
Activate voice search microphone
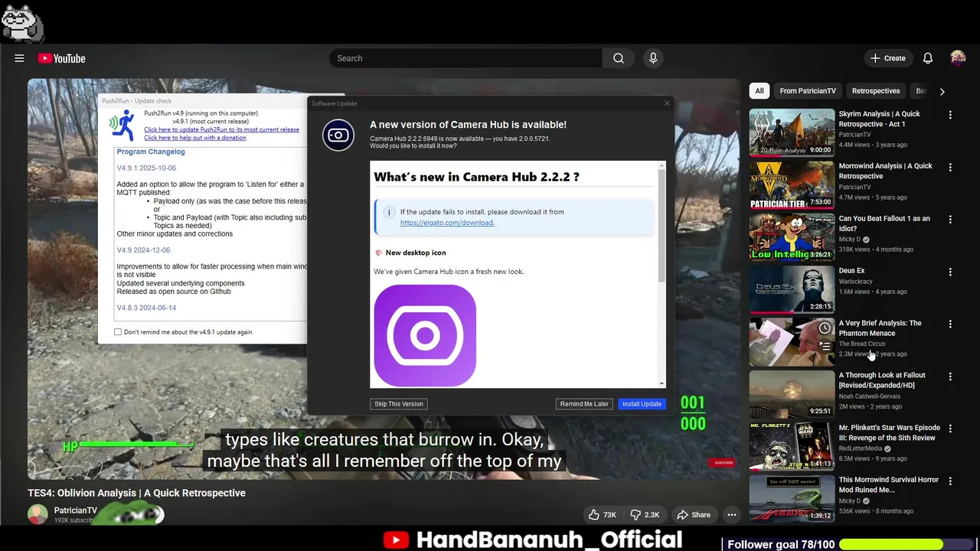point(653,58)
